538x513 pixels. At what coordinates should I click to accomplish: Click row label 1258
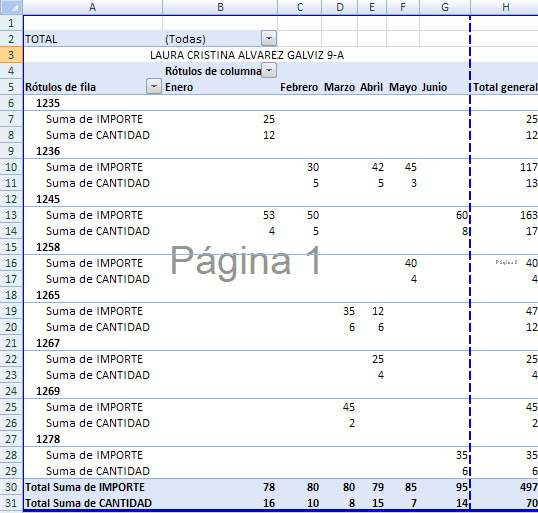[x=48, y=247]
